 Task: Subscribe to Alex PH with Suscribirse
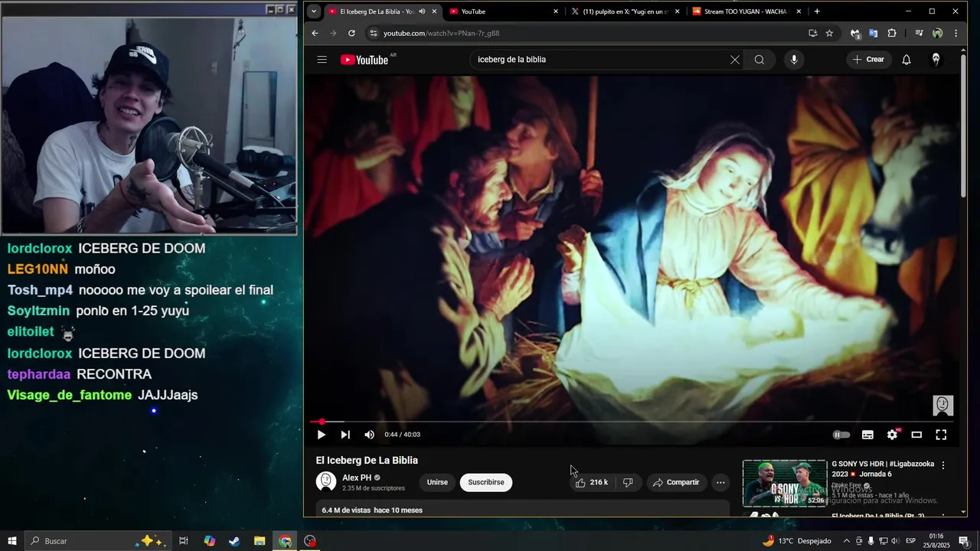point(486,482)
